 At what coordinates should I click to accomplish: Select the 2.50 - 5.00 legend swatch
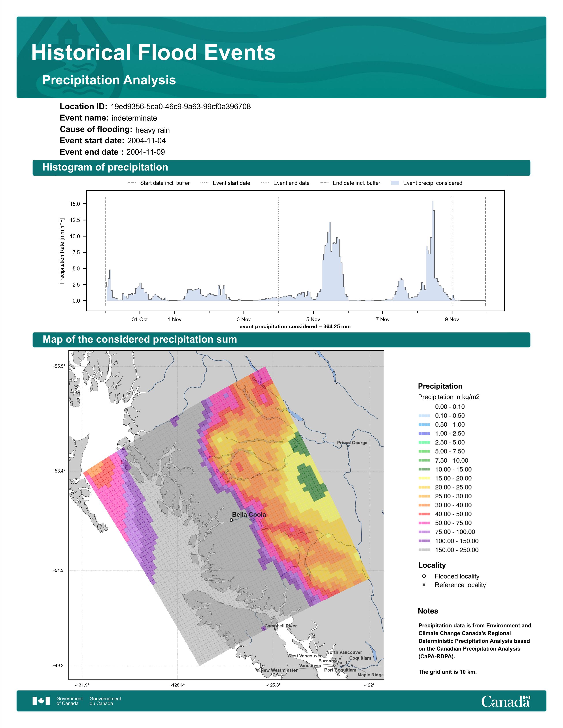424,442
